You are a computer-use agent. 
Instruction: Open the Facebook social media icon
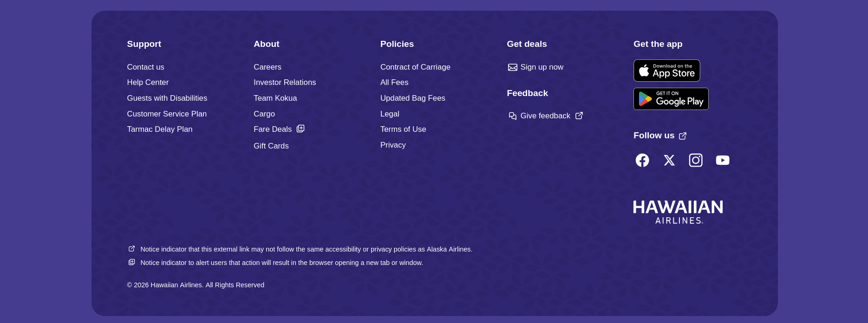click(642, 160)
